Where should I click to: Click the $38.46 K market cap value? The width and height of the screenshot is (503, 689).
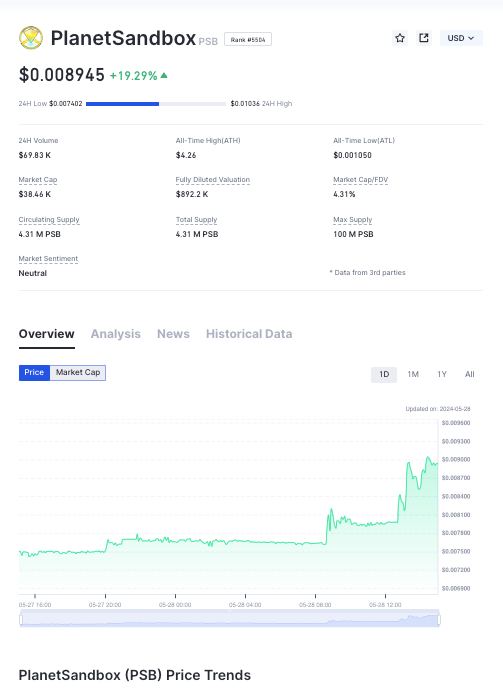(x=35, y=194)
